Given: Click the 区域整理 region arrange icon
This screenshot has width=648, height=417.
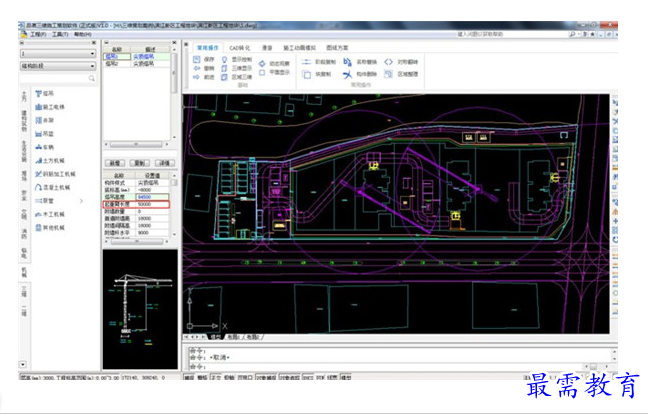Looking at the screenshot, I should pos(388,74).
